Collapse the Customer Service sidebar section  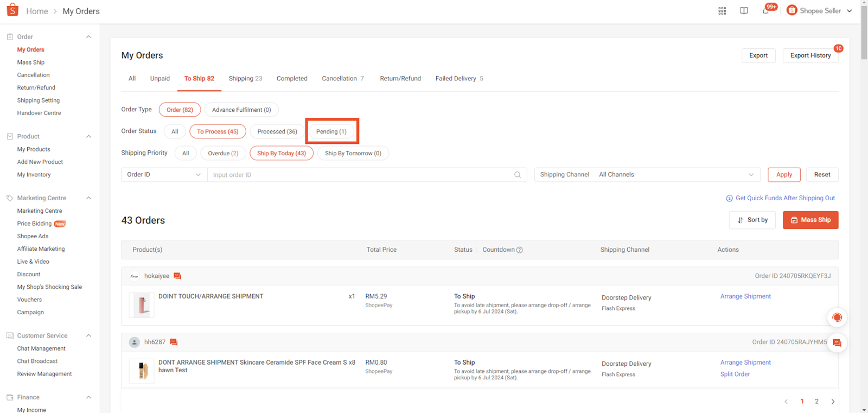pos(88,336)
